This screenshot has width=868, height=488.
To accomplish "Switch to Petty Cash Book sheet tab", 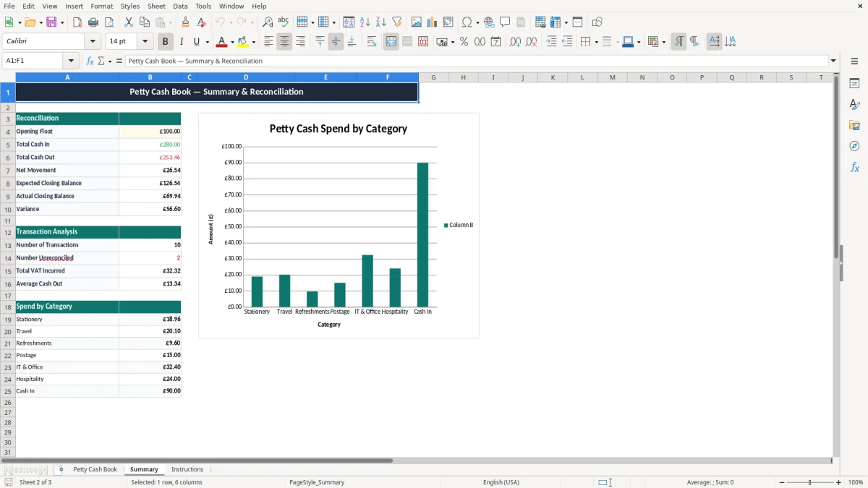I will coord(95,469).
